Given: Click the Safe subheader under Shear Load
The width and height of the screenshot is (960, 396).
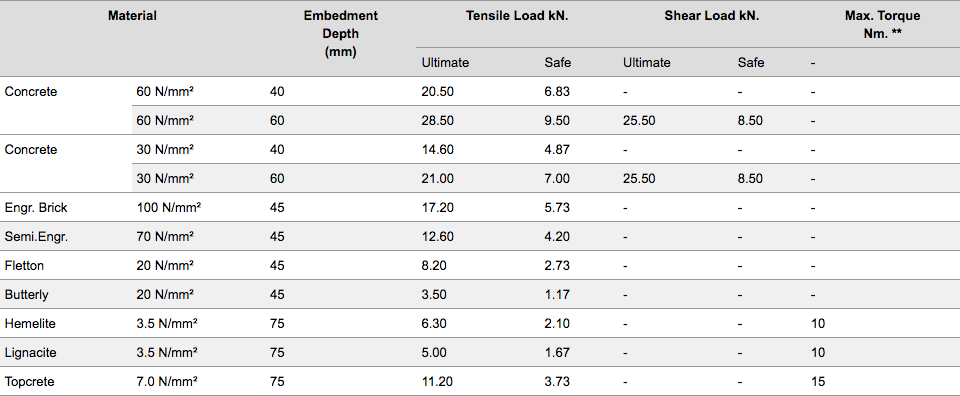Looking at the screenshot, I should (751, 62).
